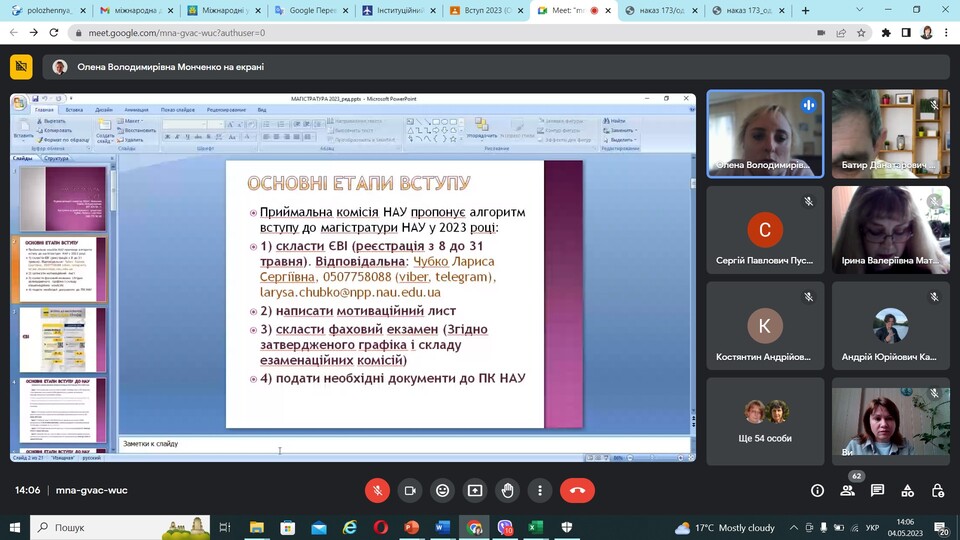Image resolution: width=960 pixels, height=540 pixels.
Task: Open the Activities panel icon
Action: click(907, 490)
